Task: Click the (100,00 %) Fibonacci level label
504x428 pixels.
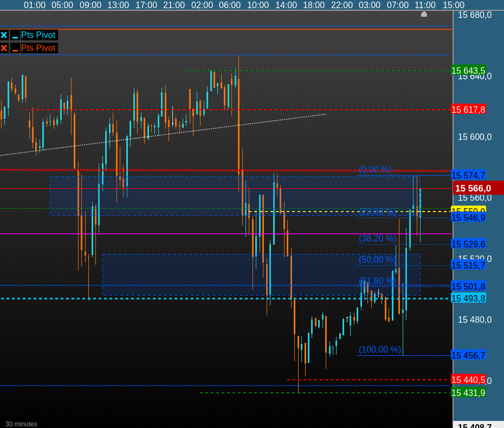Action: (380, 349)
